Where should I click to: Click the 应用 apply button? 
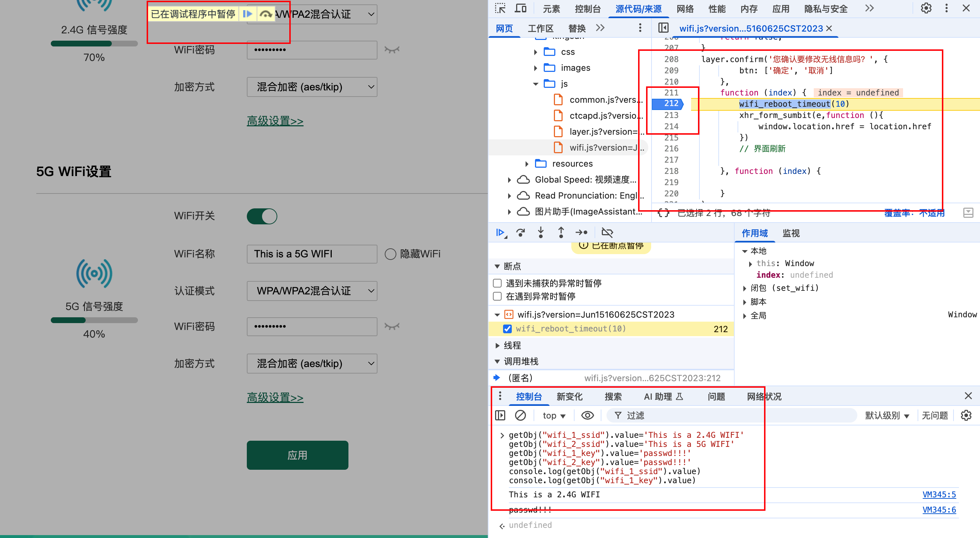298,455
